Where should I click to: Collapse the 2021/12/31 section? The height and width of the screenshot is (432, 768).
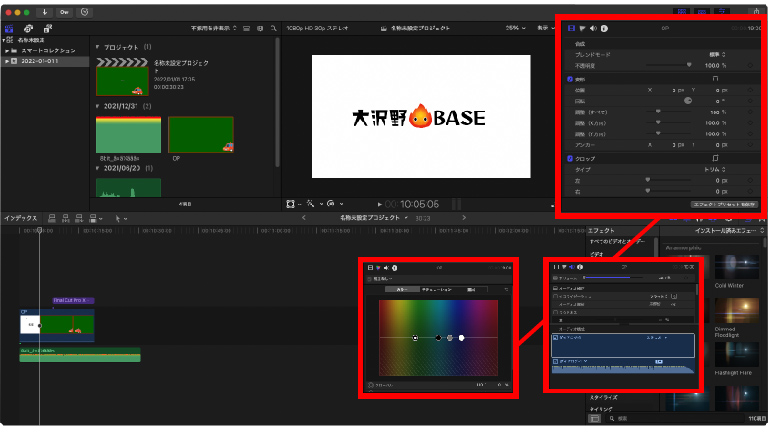pos(97,106)
